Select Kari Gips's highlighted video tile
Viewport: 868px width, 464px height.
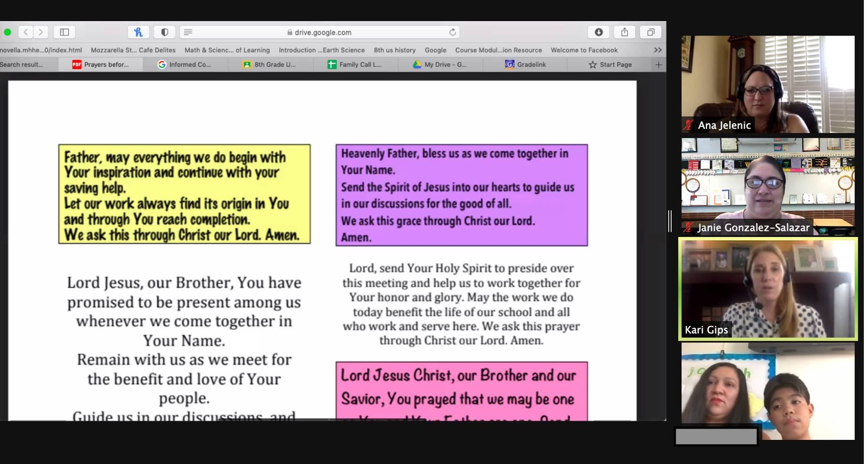(768, 289)
